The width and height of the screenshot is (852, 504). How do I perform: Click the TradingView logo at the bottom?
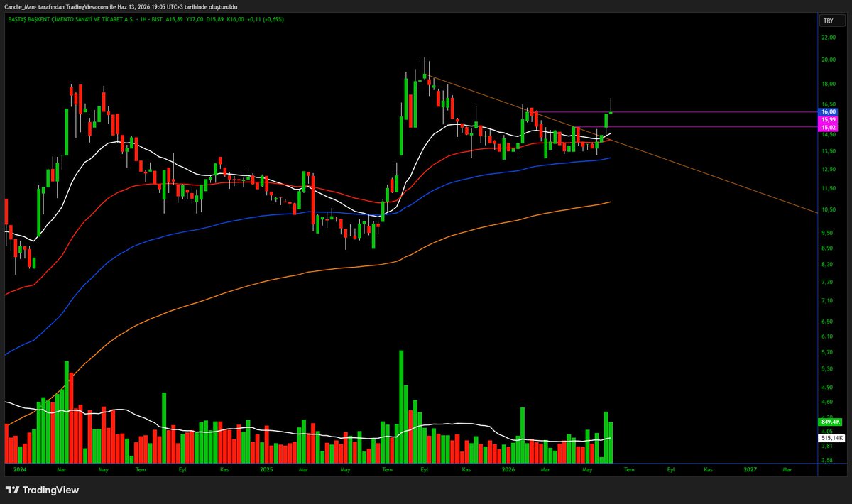point(42,490)
